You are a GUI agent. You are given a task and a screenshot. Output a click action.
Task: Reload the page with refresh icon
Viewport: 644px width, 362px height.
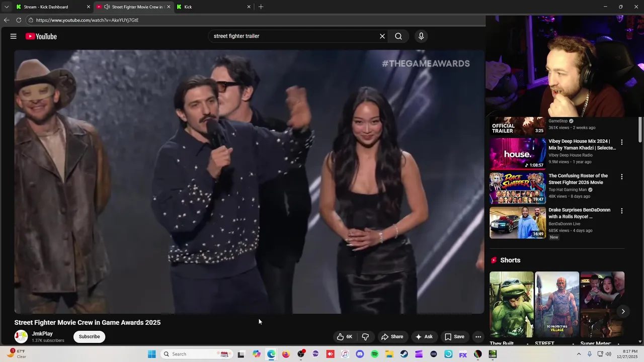pos(19,20)
